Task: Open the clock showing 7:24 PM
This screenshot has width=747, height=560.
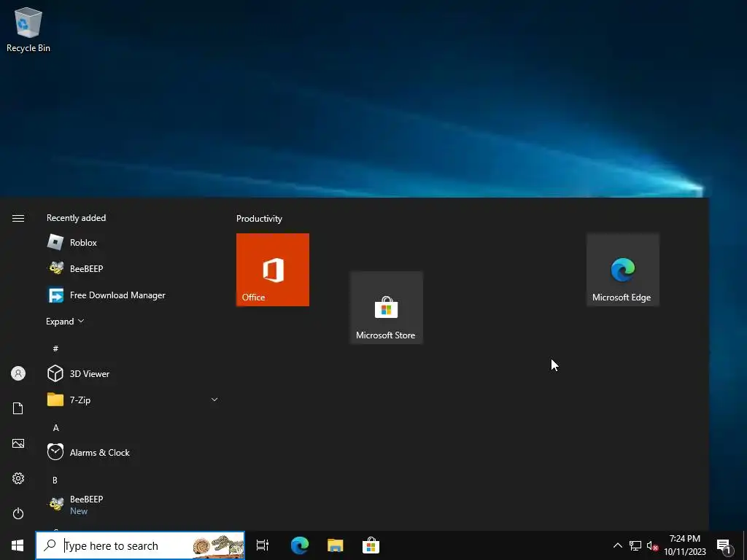Action: [684, 545]
